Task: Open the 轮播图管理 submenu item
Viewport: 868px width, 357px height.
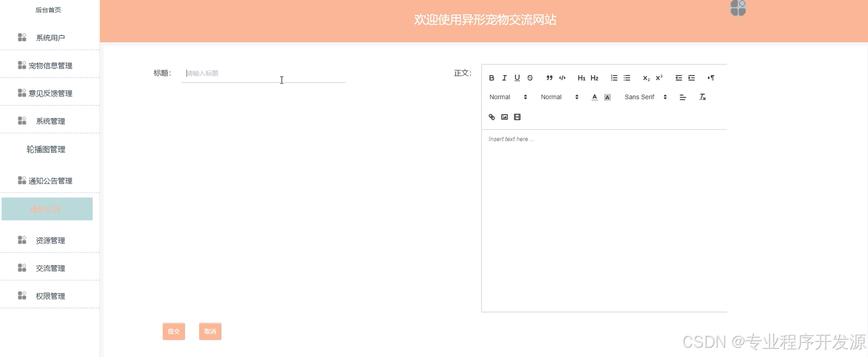Action: pyautogui.click(x=46, y=149)
